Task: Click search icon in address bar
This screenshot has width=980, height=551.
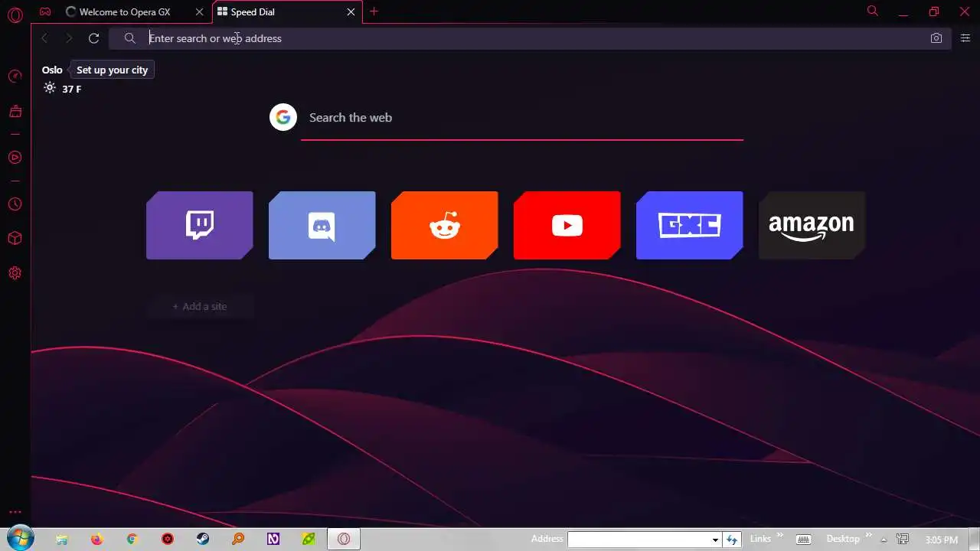Action: pyautogui.click(x=129, y=38)
